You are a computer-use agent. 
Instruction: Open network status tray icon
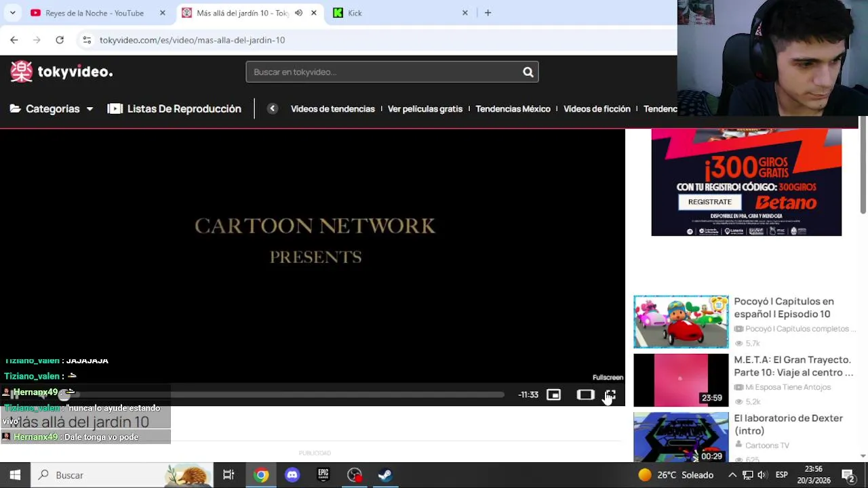click(x=747, y=475)
